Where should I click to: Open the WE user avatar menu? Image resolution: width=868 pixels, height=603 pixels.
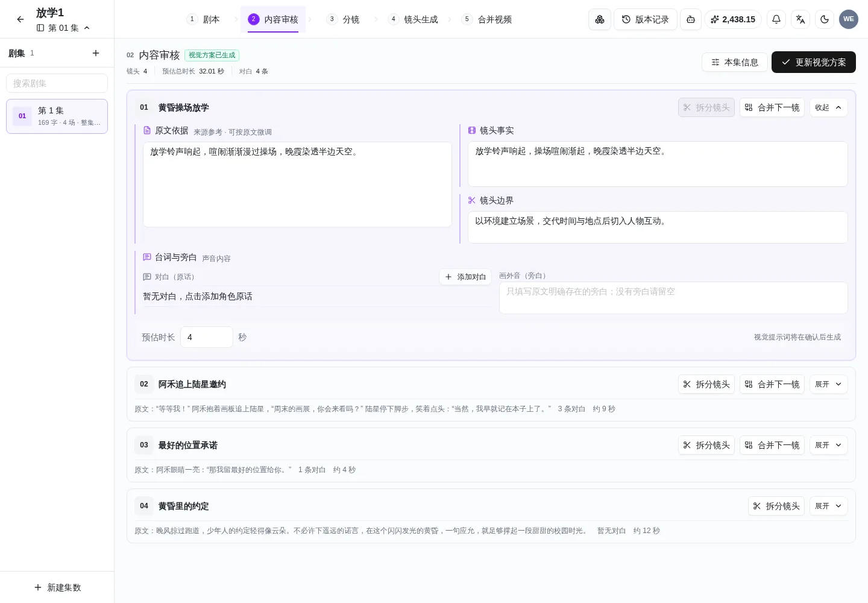pos(849,19)
